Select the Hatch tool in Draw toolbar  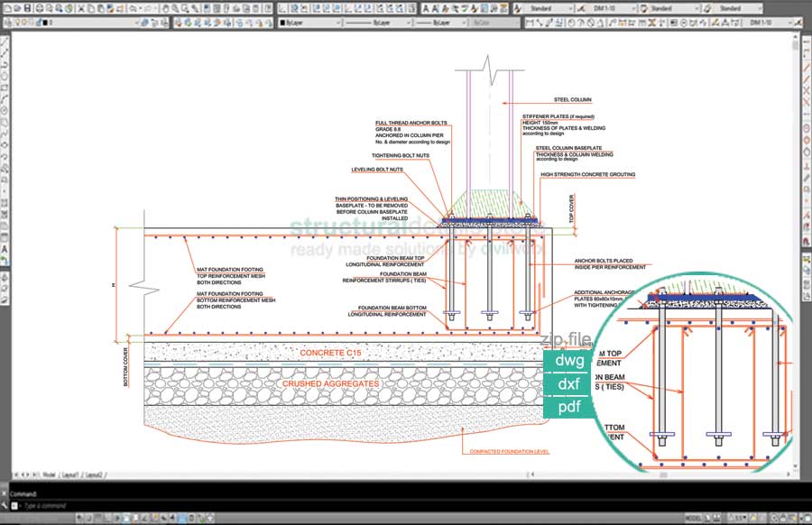point(5,203)
